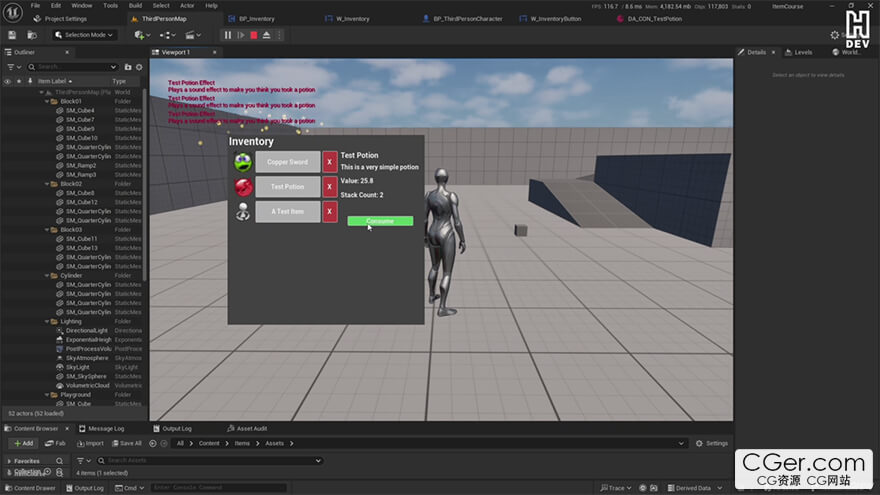Switch to the BP_Inventory tab
Viewport: 880px width, 495px height.
(x=256, y=18)
